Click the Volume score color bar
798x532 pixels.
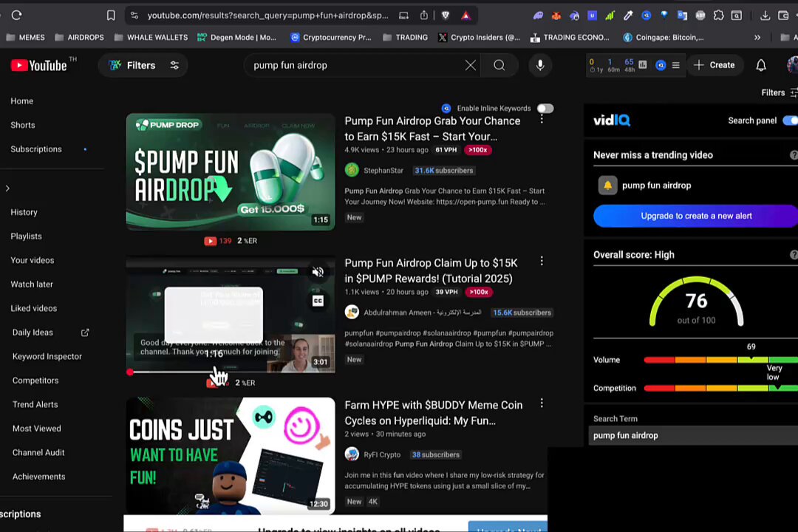[x=720, y=360]
